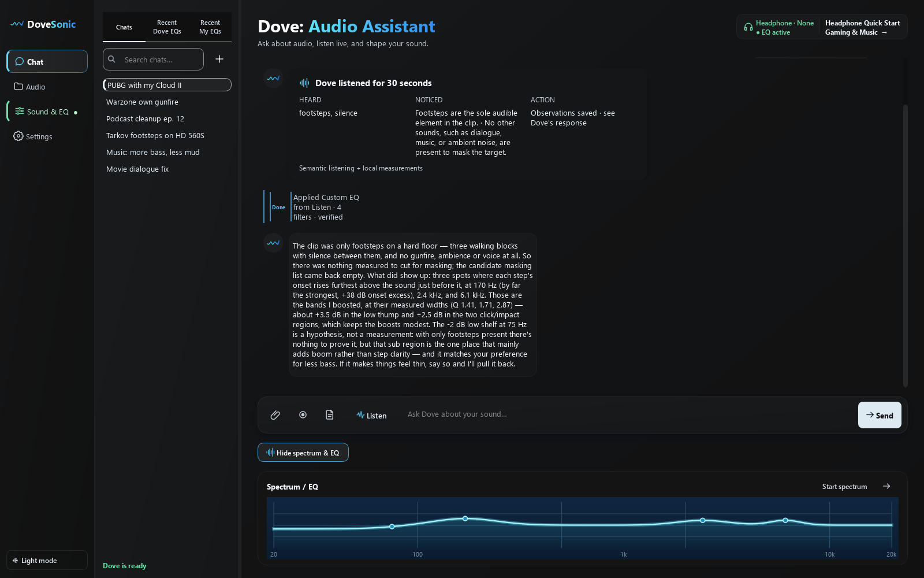924x578 pixels.
Task: Select the 2.4 kHz EQ band point
Action: click(703, 520)
